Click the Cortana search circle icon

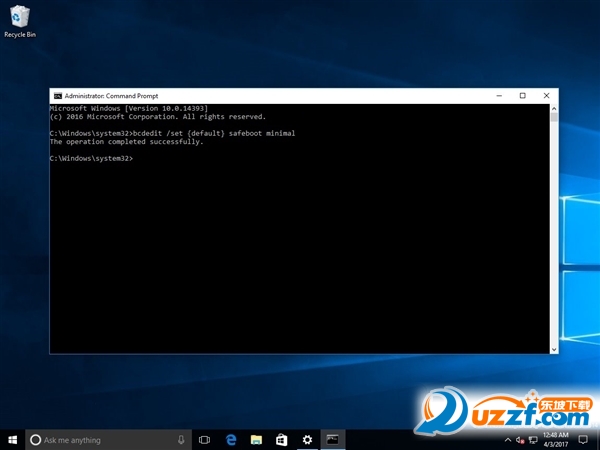tap(35, 440)
